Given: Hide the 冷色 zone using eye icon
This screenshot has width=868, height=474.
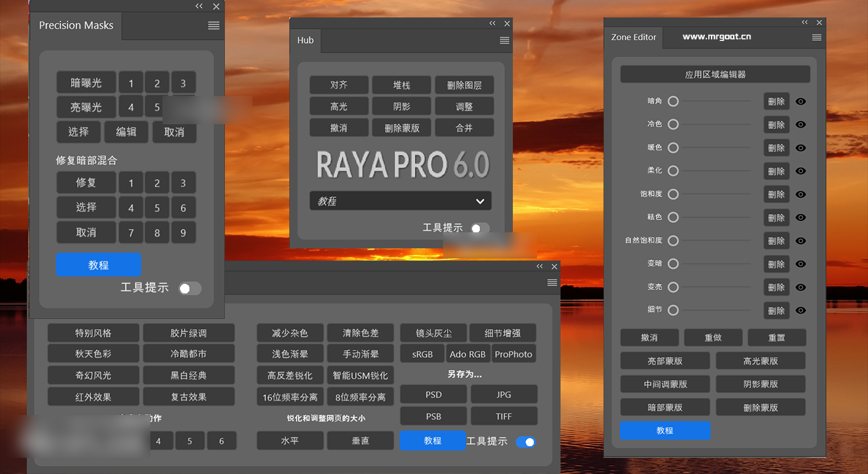Looking at the screenshot, I should tap(801, 124).
